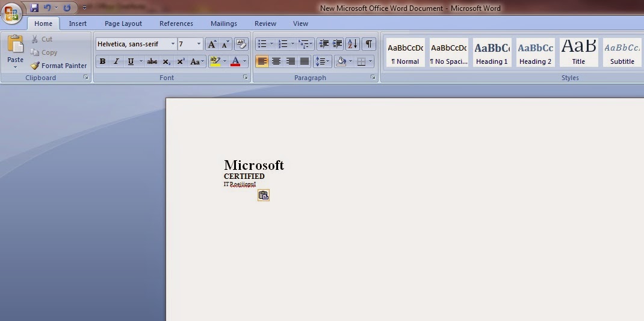Apply the Normal style
This screenshot has height=321, width=644.
coord(406,52)
